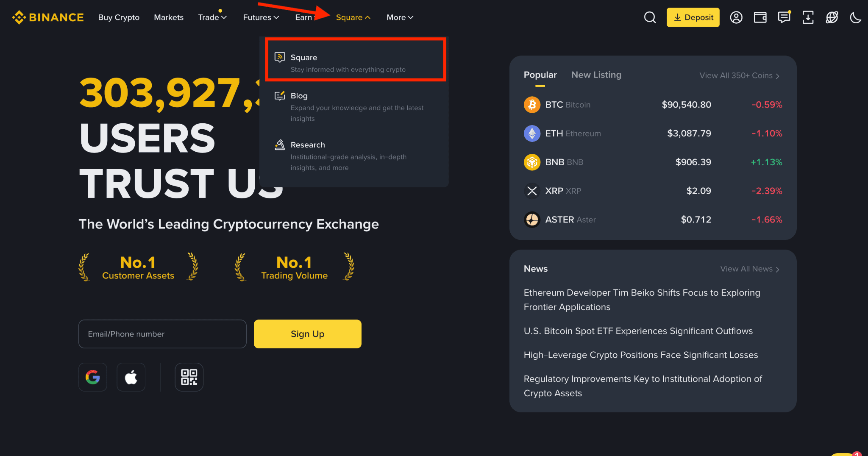The image size is (868, 456).
Task: Select Blog from the Square menu
Action: [x=299, y=96]
